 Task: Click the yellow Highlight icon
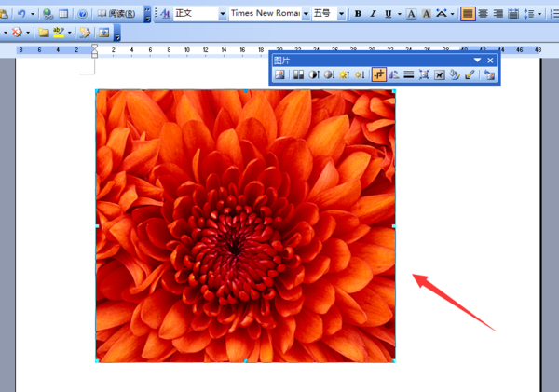pyautogui.click(x=59, y=33)
